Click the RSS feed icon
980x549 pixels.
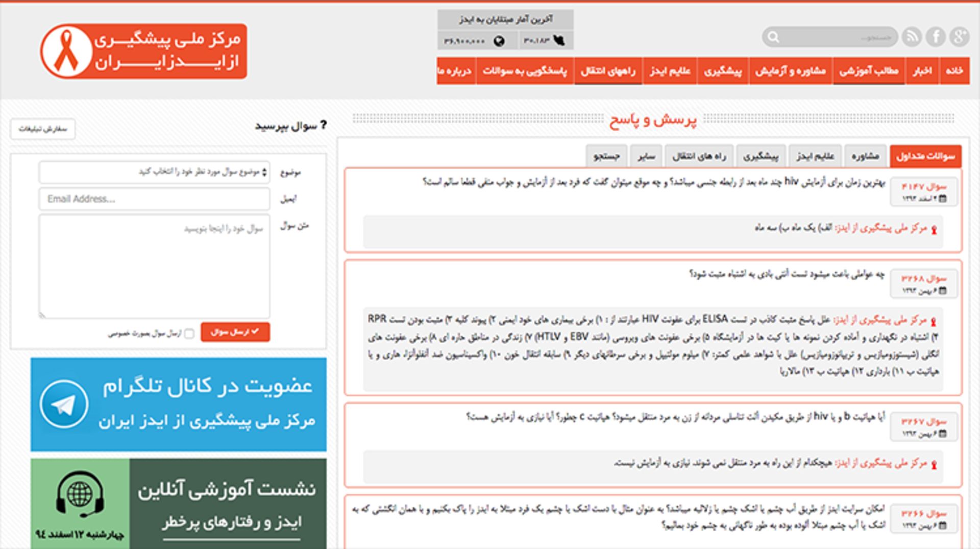(x=912, y=37)
